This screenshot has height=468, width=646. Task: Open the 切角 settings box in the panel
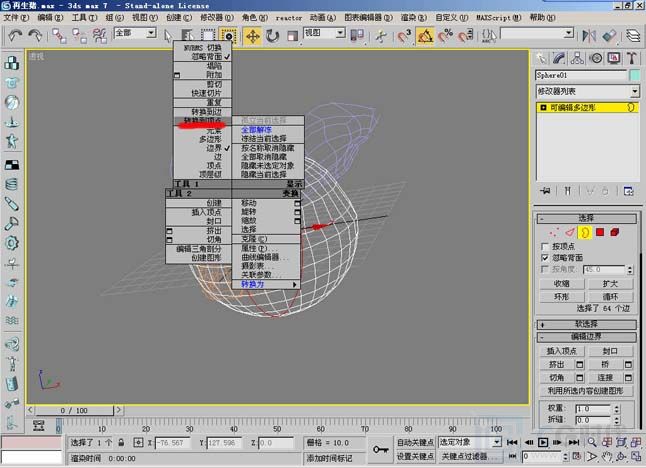(x=580, y=378)
